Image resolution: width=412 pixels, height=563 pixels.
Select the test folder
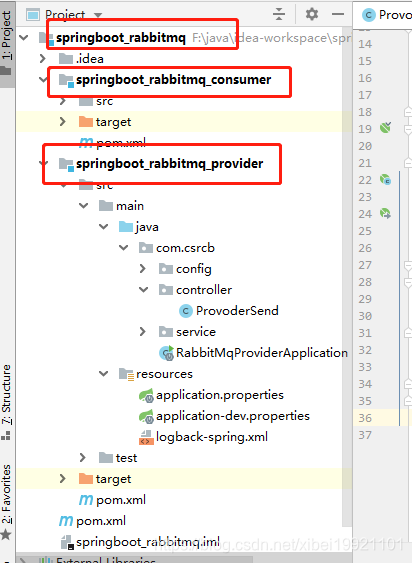(126, 458)
